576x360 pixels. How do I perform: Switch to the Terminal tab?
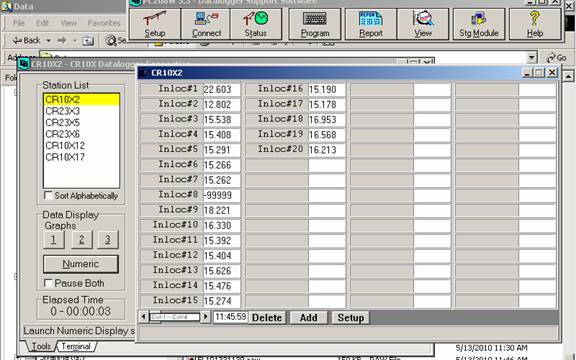76,346
